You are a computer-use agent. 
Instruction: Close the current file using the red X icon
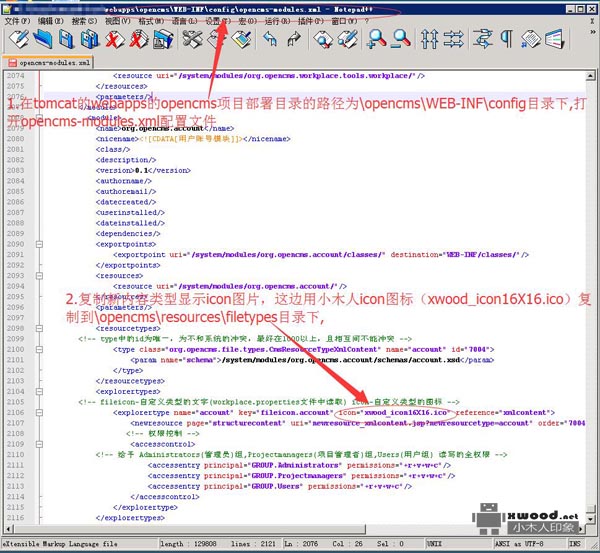point(114,39)
